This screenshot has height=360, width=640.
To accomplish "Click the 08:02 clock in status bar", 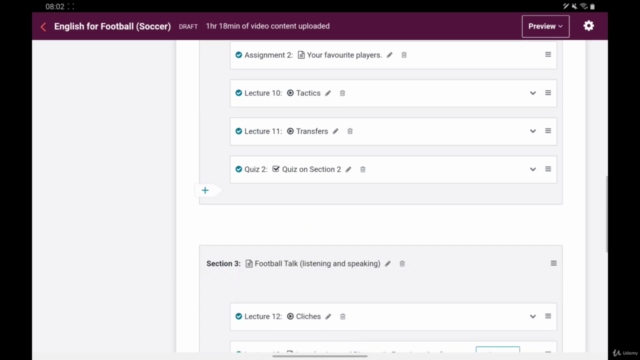I will 55,7.
